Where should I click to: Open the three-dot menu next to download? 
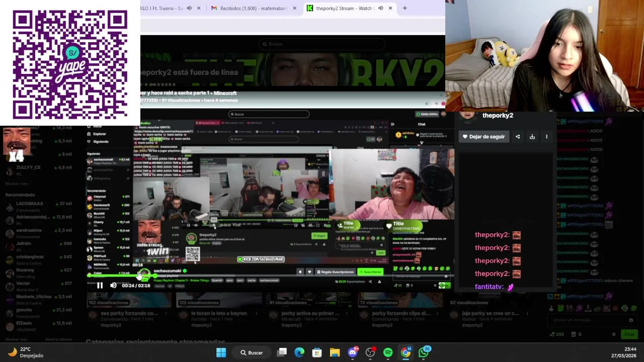[x=546, y=137]
